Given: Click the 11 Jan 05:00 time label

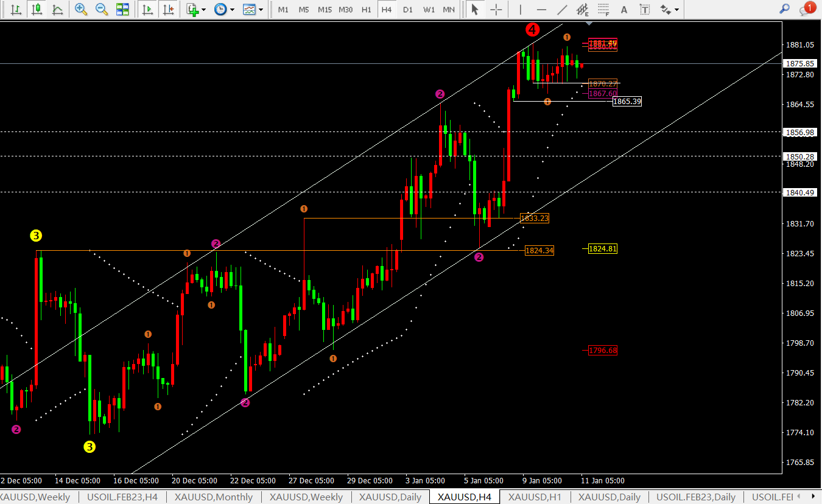Looking at the screenshot, I should [x=603, y=481].
